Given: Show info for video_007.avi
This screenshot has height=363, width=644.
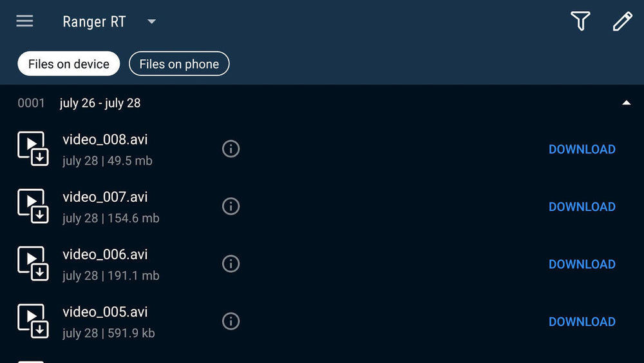Looking at the screenshot, I should point(231,206).
